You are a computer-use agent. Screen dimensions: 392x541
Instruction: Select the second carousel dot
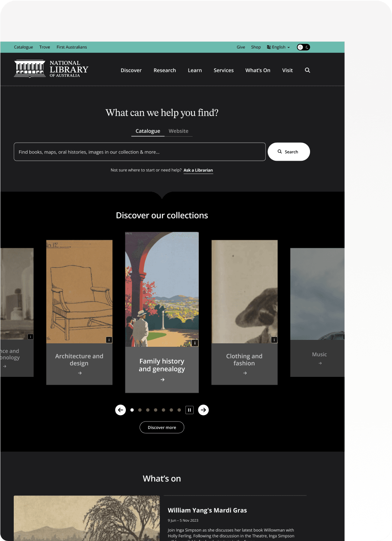pos(140,410)
